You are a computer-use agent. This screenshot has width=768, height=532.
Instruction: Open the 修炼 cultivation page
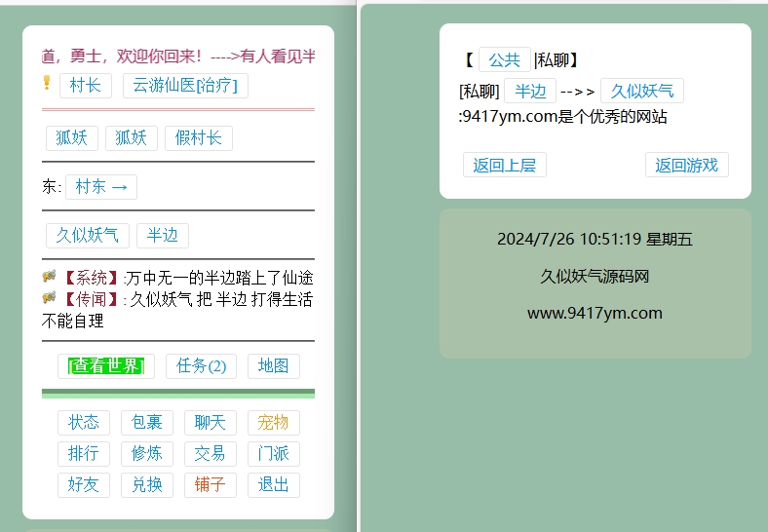pos(147,454)
